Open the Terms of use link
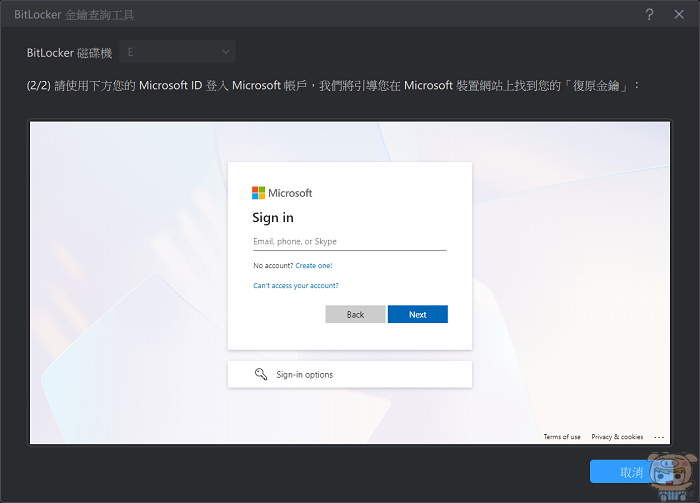700x503 pixels. pyautogui.click(x=562, y=437)
